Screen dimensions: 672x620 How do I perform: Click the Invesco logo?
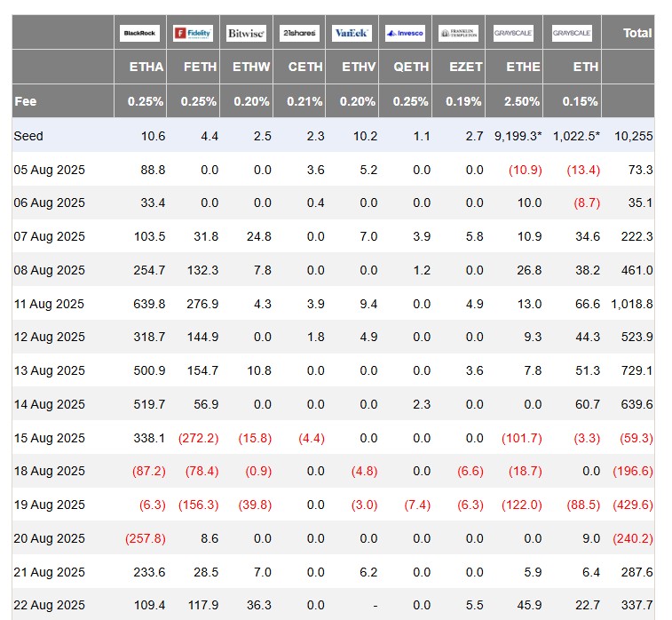(405, 33)
